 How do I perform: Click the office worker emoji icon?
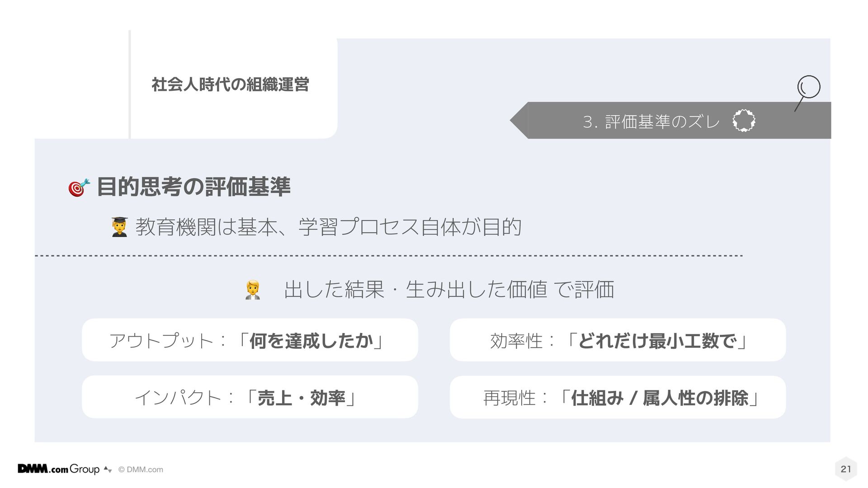click(x=253, y=290)
